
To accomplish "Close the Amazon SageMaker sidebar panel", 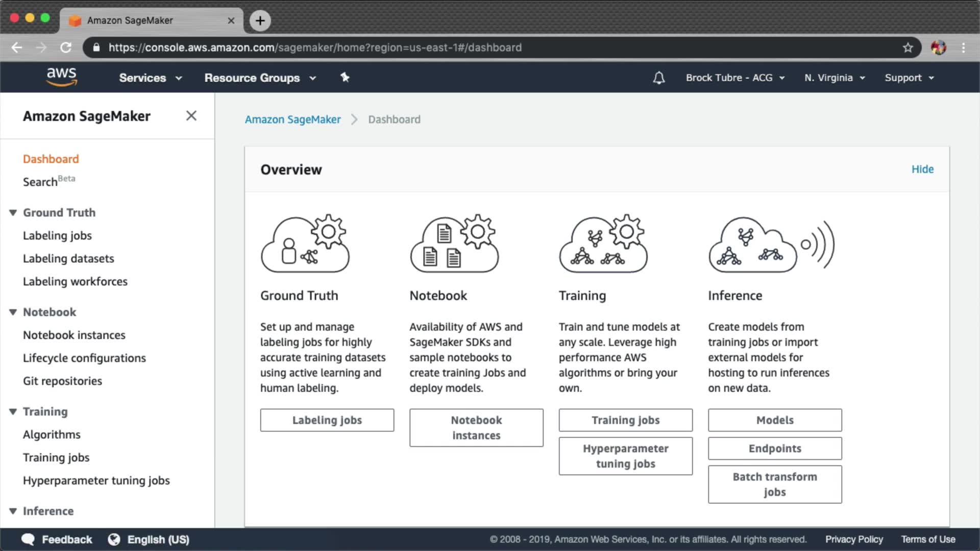I will [x=191, y=116].
